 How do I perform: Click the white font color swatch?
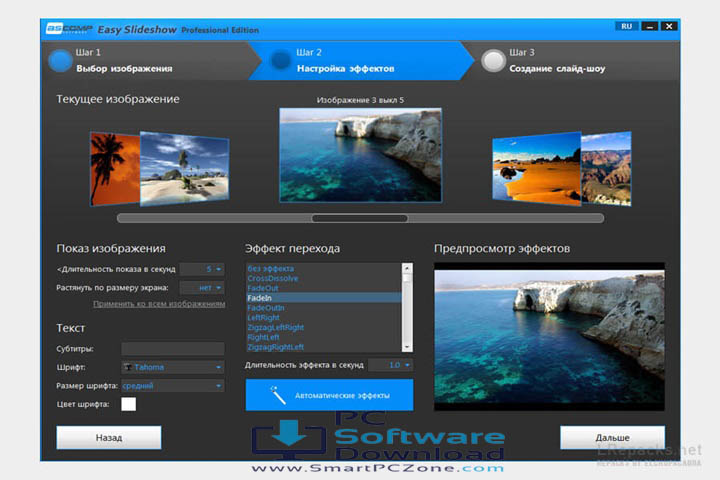(x=129, y=404)
